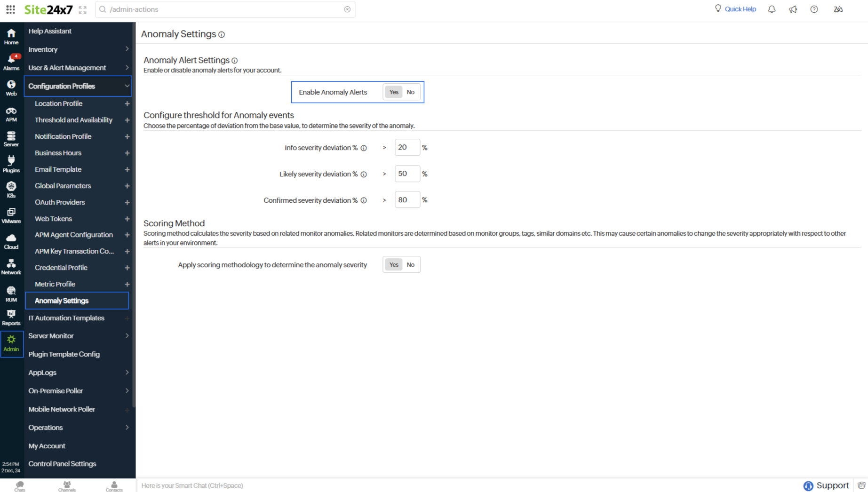Set Enable Anomaly Alerts to Yes
868x492 pixels.
394,92
